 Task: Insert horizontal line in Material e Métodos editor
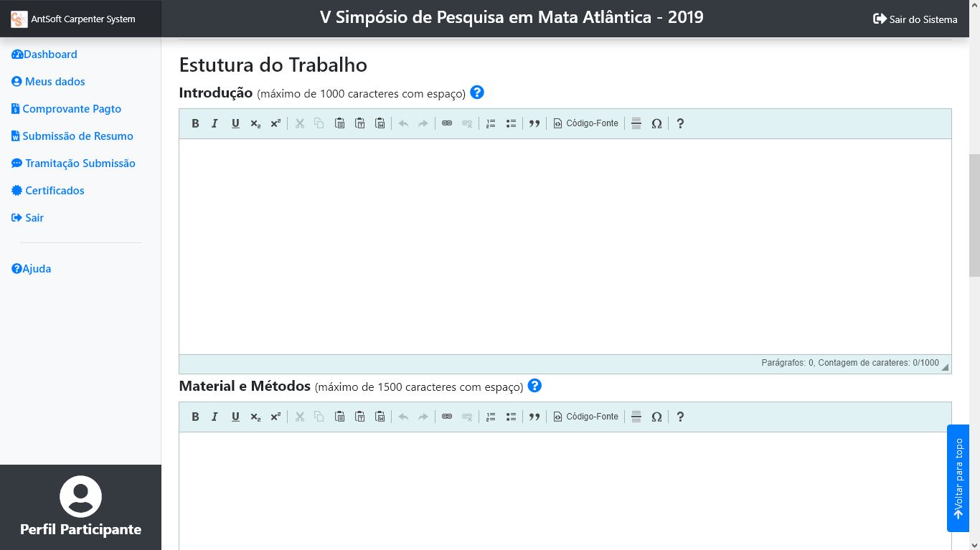click(636, 417)
